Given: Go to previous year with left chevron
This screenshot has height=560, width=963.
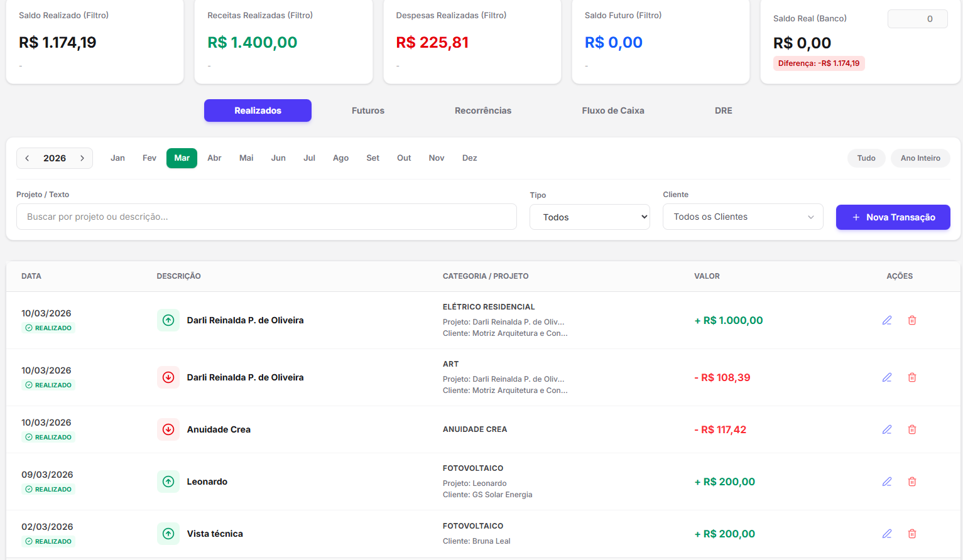Looking at the screenshot, I should pyautogui.click(x=28, y=158).
